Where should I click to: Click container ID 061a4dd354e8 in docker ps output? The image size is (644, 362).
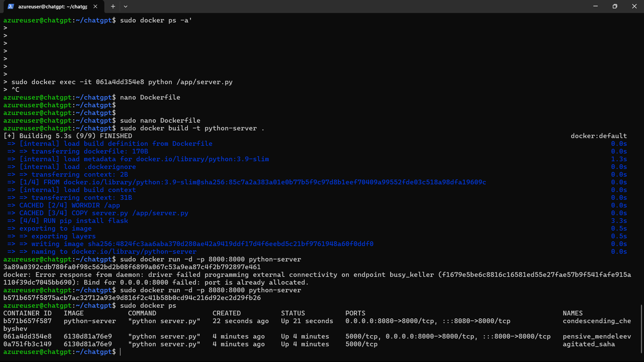tap(27, 336)
